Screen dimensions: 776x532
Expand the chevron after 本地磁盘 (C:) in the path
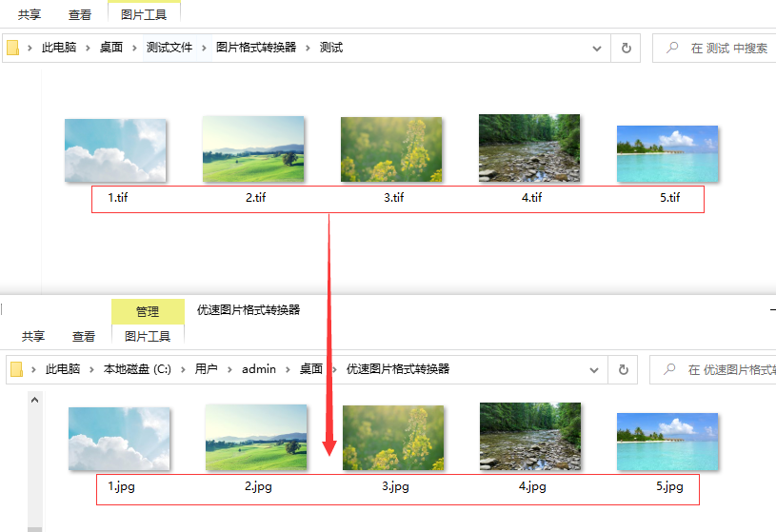[183, 369]
